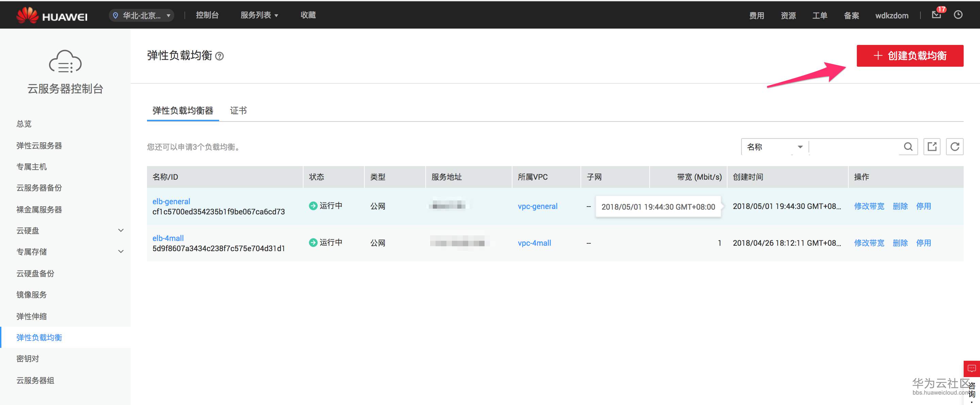Open the 华北-北京 region dropdown
The width and height of the screenshot is (980, 405).
[142, 16]
